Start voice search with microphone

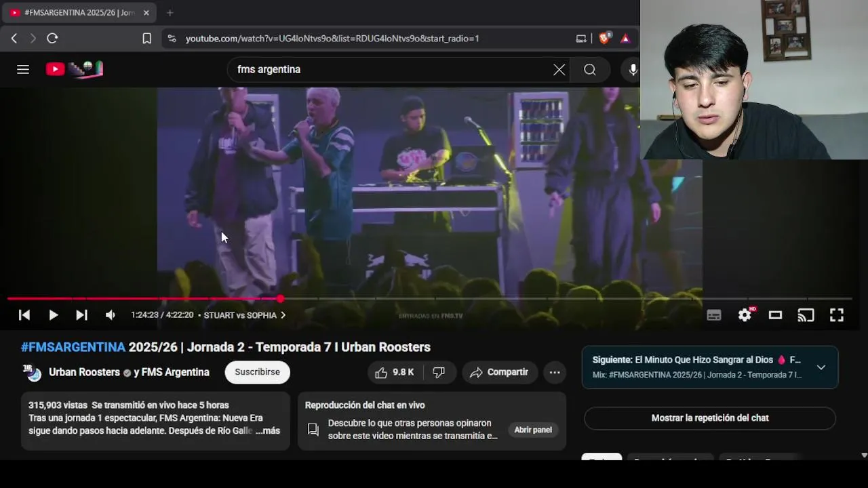coord(633,69)
